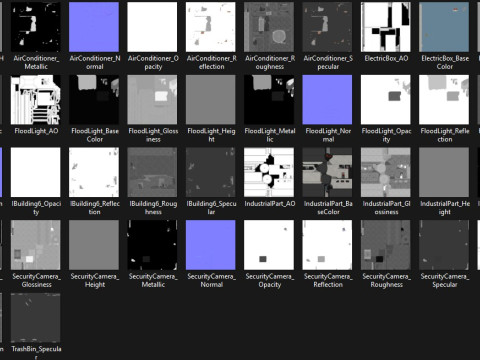The image size is (480, 360).
Task: Click the file name label IndustrialPart_AO
Action: point(270,204)
